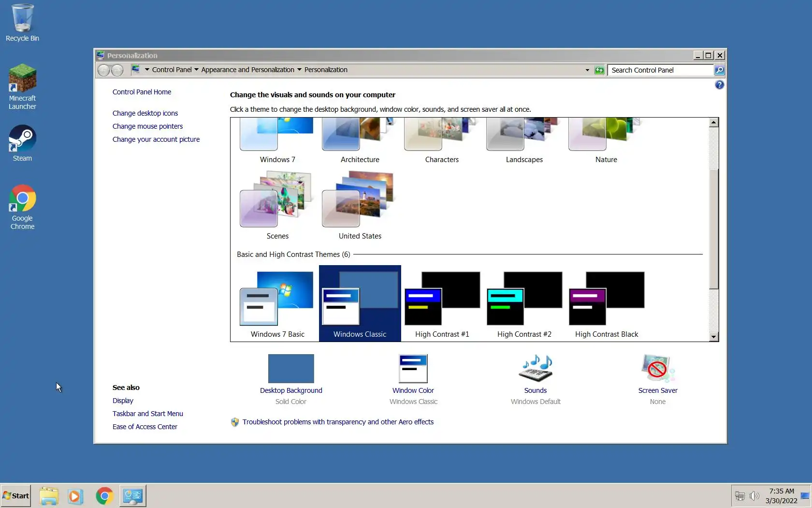Expand the Appearance and Personalization breadcrumb arrow
812x508 pixels.
299,70
